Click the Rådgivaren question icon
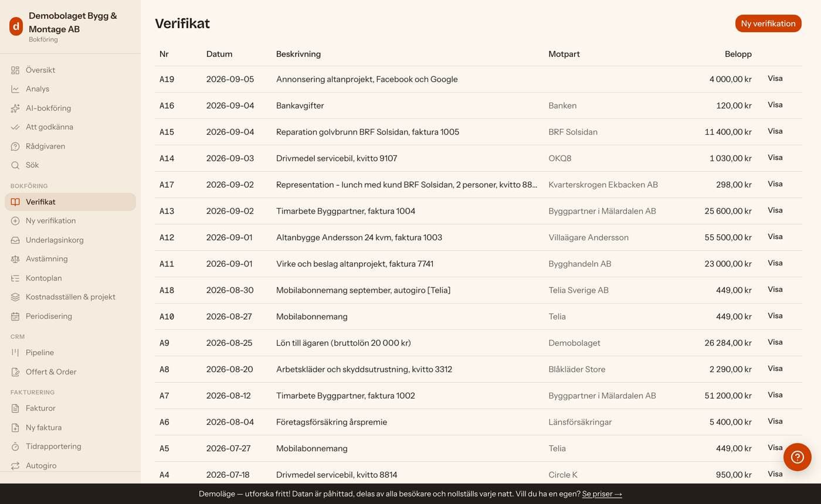Image resolution: width=821 pixels, height=504 pixels. (x=15, y=147)
